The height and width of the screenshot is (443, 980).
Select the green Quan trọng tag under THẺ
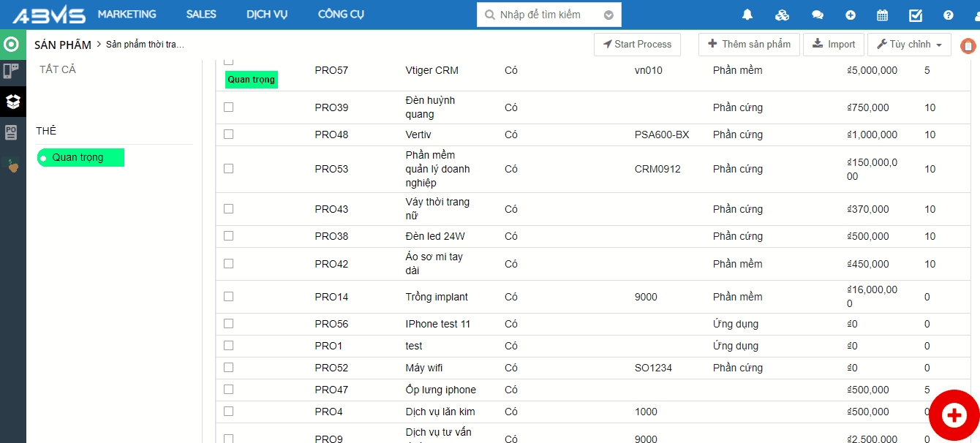80,157
